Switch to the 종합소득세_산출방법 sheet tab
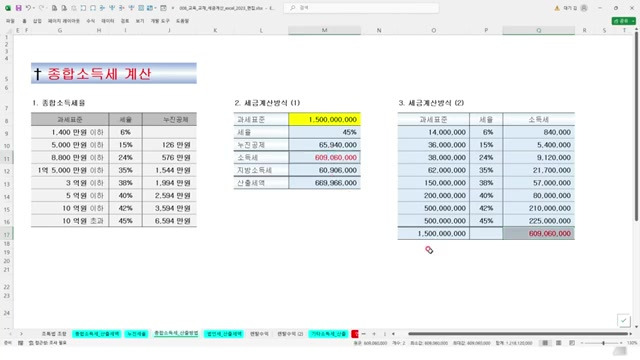The height and width of the screenshot is (360, 640). click(176, 334)
